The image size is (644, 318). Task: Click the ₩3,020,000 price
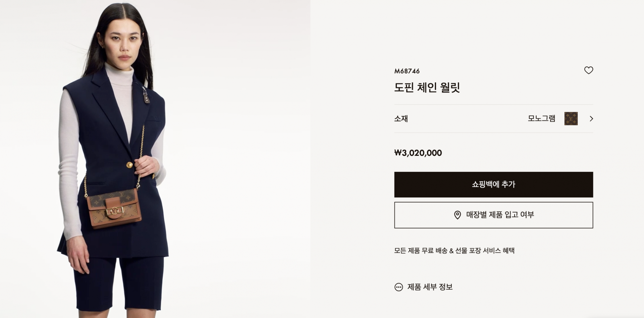pyautogui.click(x=418, y=153)
